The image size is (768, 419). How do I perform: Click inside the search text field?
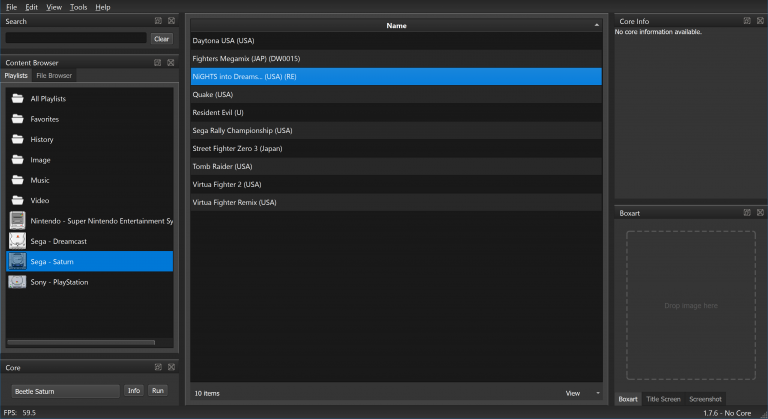pyautogui.click(x=76, y=38)
